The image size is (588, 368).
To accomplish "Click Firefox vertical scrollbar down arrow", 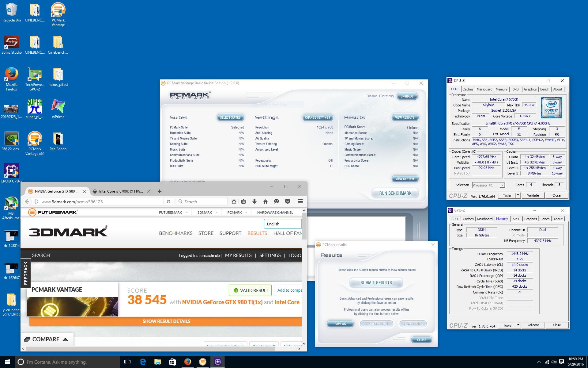I will coord(304,344).
